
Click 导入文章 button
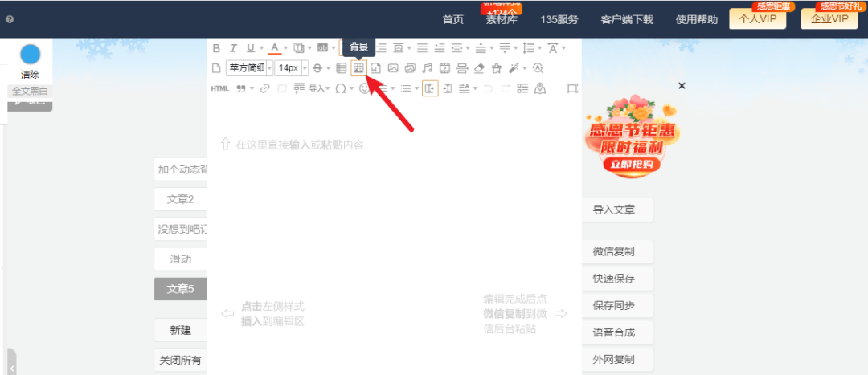(618, 210)
